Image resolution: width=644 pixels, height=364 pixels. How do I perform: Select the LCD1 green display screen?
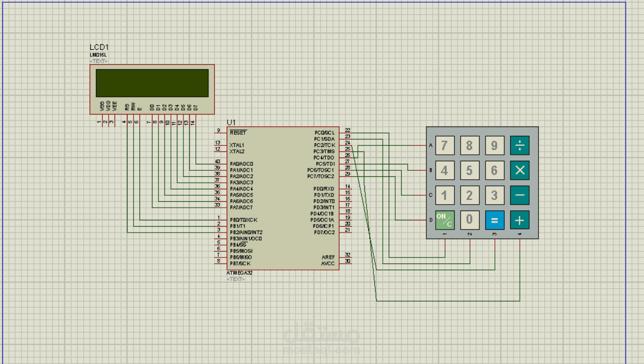[x=152, y=83]
